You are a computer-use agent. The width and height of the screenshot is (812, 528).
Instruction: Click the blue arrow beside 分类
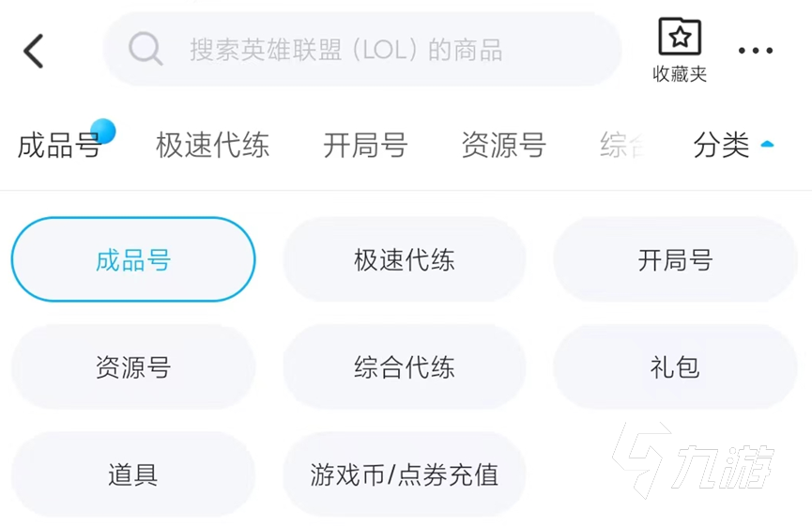coord(767,145)
